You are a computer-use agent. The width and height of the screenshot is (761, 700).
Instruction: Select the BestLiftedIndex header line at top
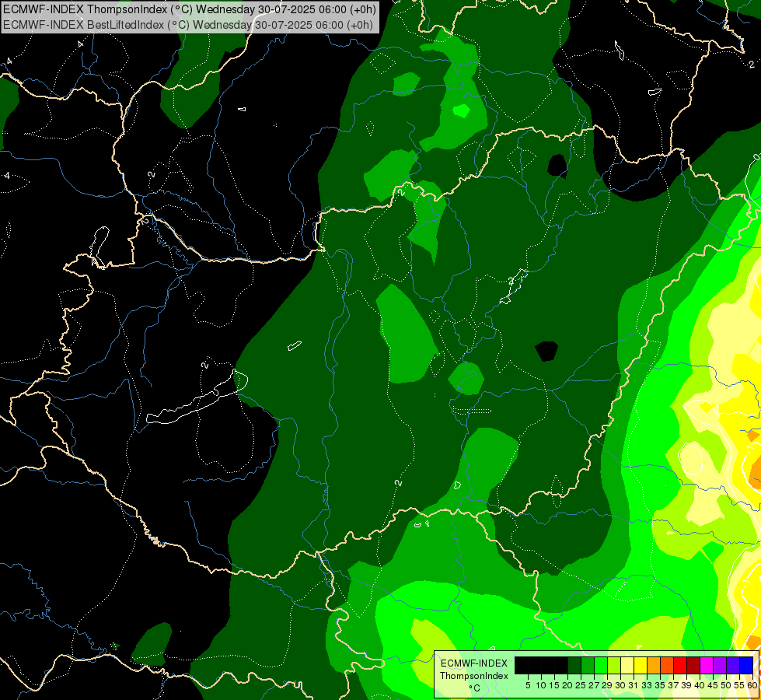[x=187, y=25]
